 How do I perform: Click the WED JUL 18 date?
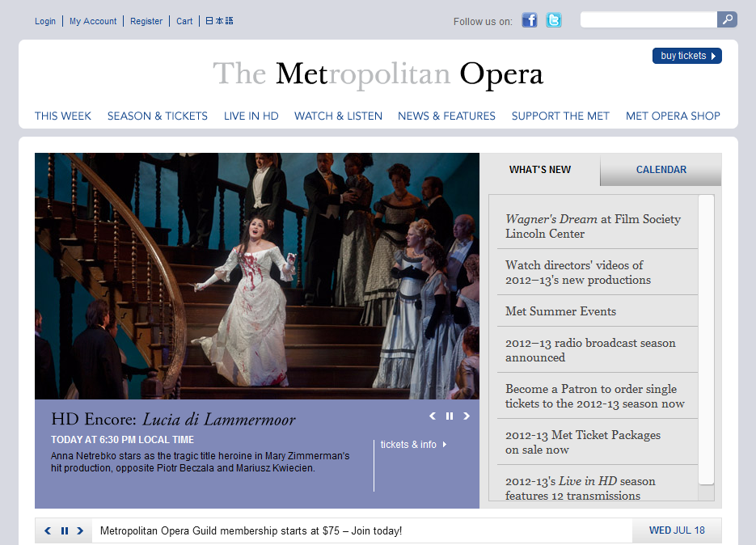tap(677, 530)
